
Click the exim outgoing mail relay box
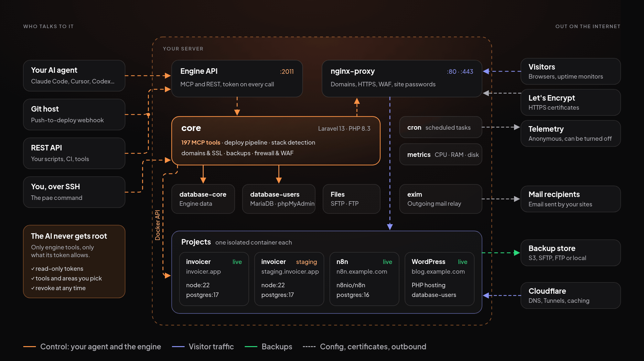(x=441, y=199)
